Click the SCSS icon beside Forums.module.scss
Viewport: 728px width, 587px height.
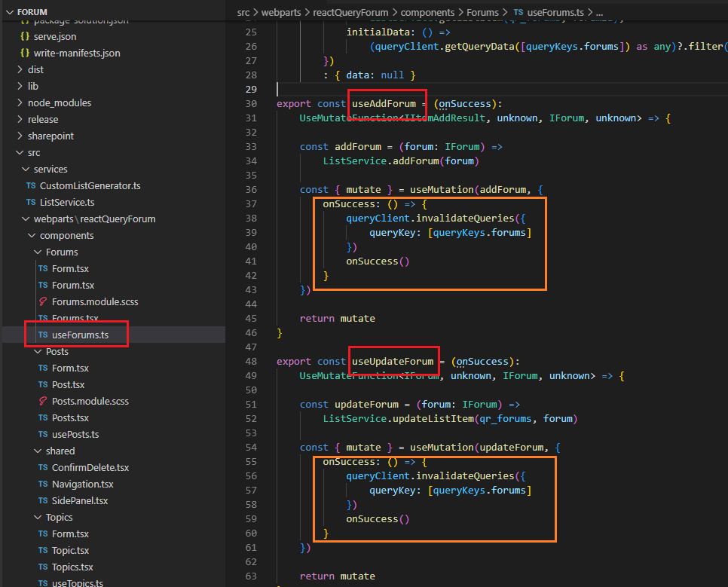[x=43, y=301]
